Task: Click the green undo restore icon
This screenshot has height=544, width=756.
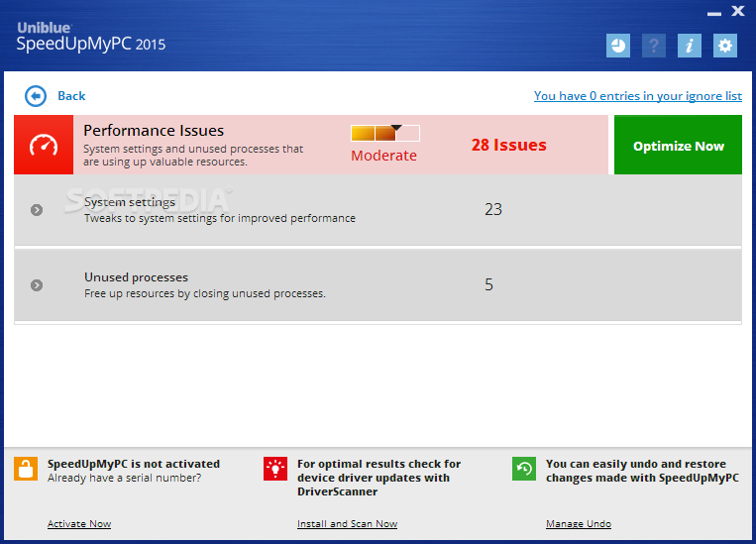Action: click(x=524, y=469)
